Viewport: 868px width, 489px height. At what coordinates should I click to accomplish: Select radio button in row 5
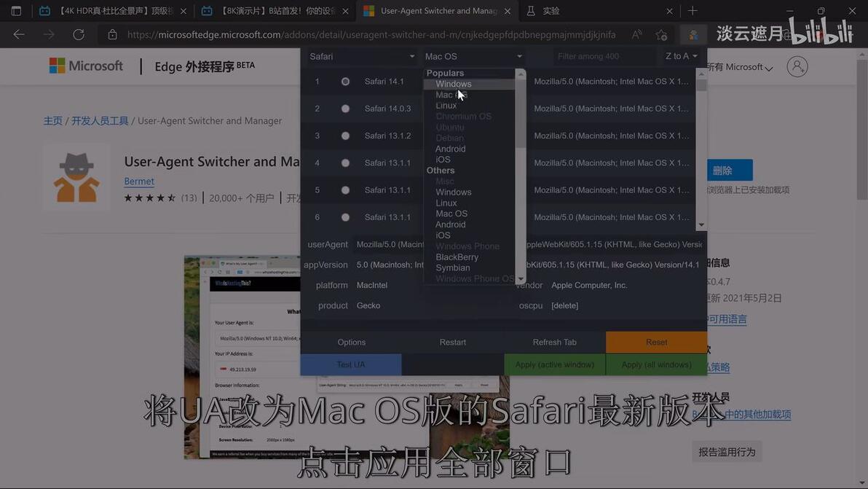coord(345,190)
